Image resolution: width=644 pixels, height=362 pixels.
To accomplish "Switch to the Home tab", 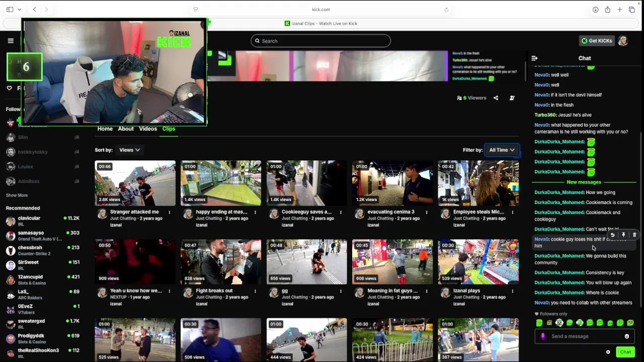I will (105, 129).
